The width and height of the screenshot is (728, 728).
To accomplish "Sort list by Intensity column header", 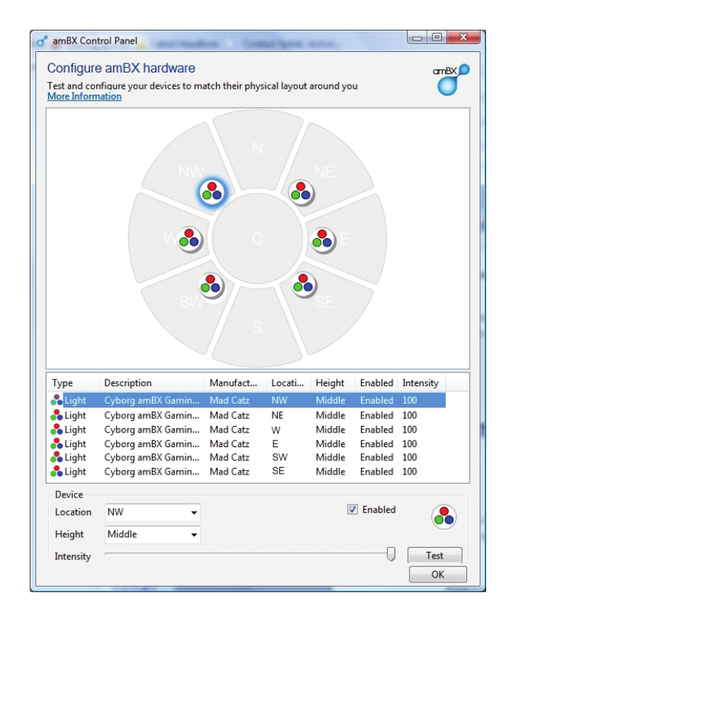I will click(x=421, y=383).
